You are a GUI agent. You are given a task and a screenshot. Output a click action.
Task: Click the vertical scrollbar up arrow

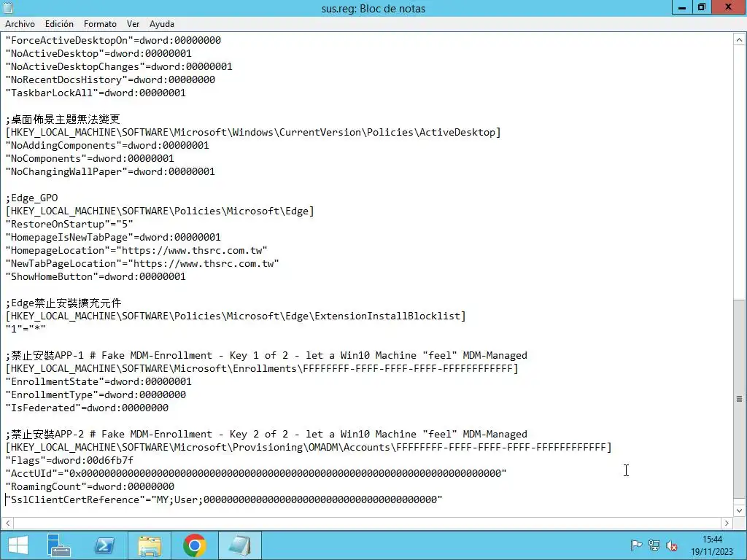(739, 39)
